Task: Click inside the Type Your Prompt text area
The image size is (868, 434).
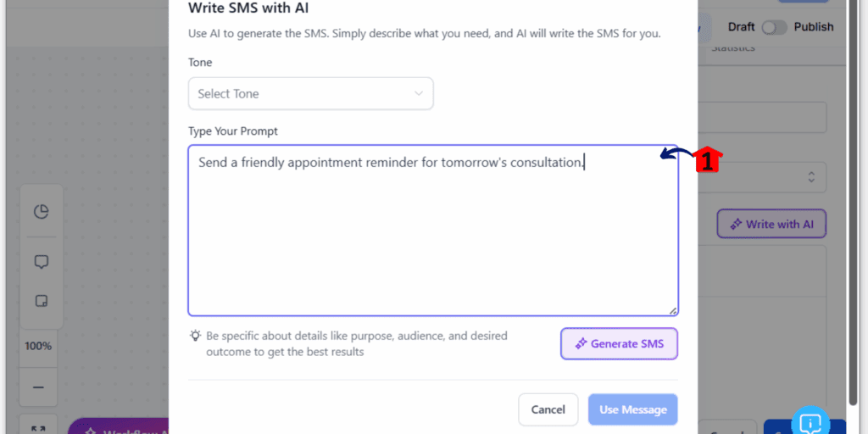Action: click(x=433, y=231)
